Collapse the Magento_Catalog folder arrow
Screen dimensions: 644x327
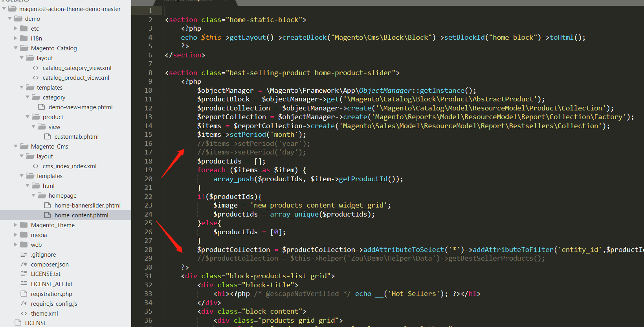coord(16,48)
